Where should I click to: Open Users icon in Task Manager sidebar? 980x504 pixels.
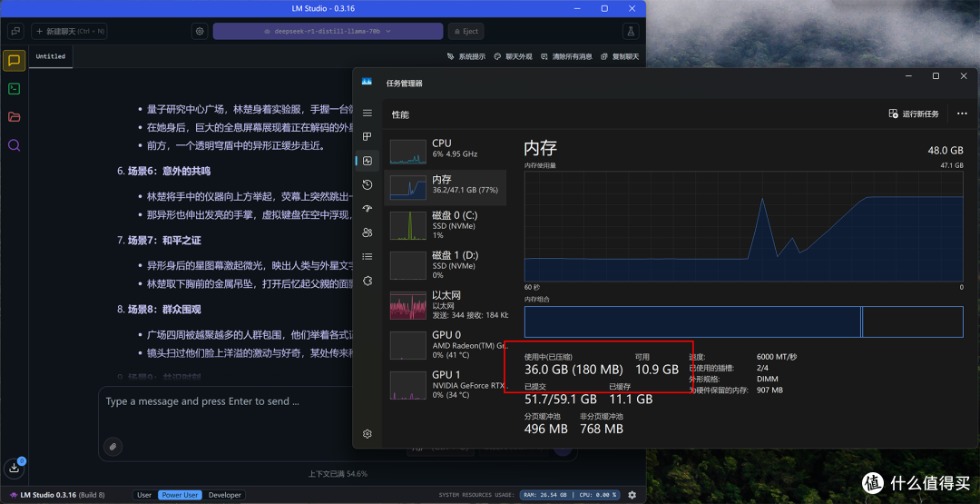point(367,232)
